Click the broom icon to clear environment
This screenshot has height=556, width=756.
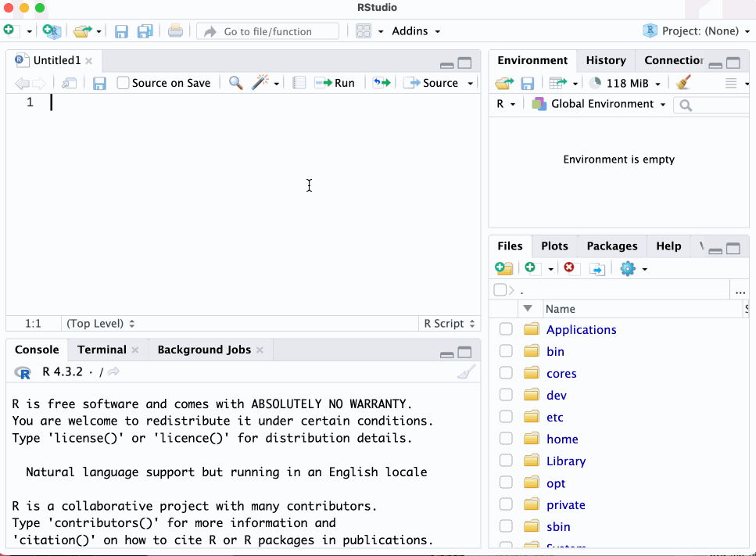coord(683,83)
